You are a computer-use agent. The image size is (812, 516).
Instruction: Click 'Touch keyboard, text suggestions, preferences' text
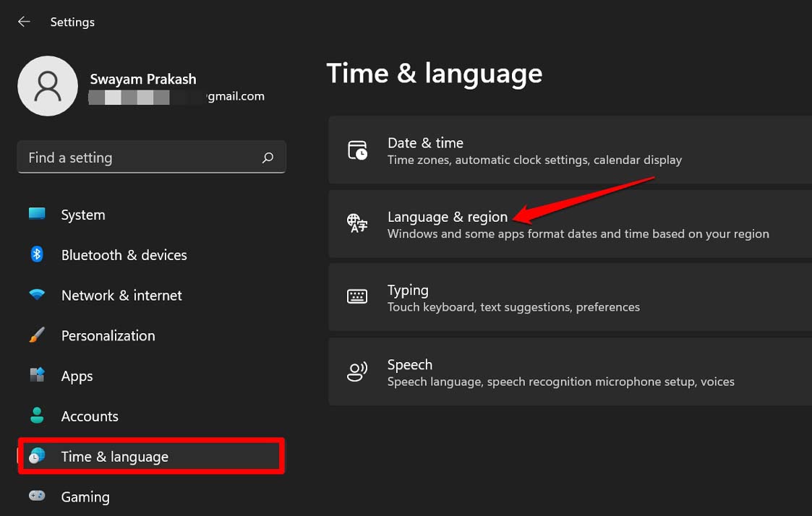513,307
